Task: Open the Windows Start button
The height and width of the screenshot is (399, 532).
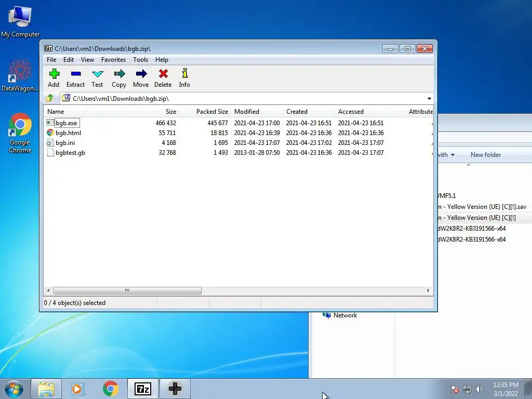Action: [14, 389]
